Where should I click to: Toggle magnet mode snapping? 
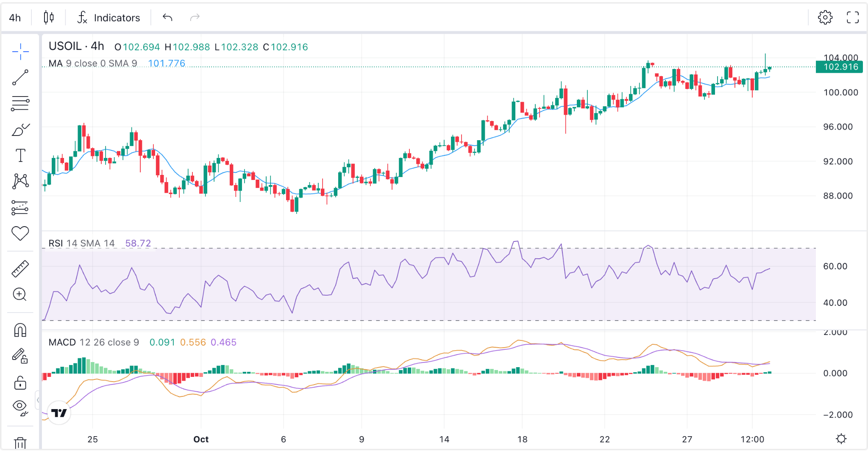click(x=20, y=330)
